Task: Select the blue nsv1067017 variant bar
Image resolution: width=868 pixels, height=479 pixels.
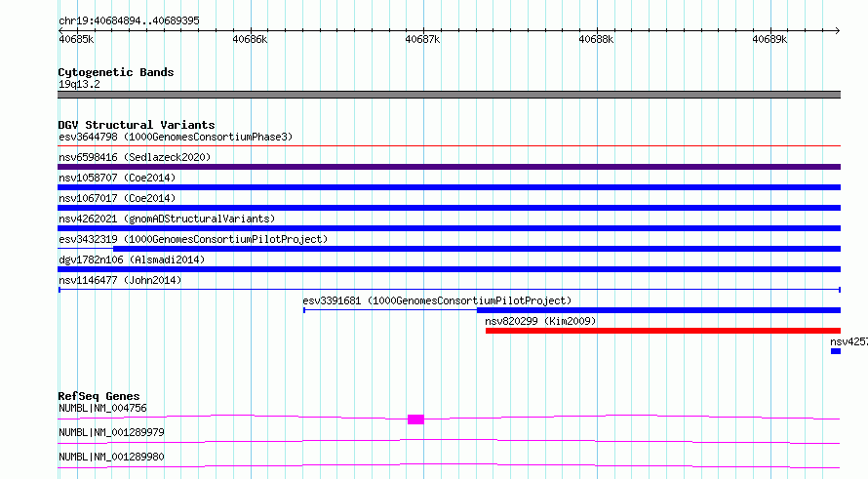Action: pyautogui.click(x=449, y=208)
